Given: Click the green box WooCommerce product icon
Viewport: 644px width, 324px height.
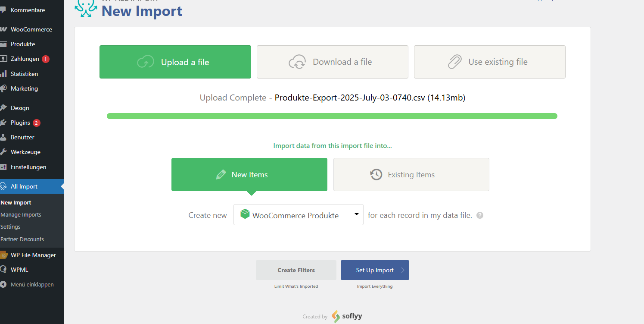Looking at the screenshot, I should [245, 214].
